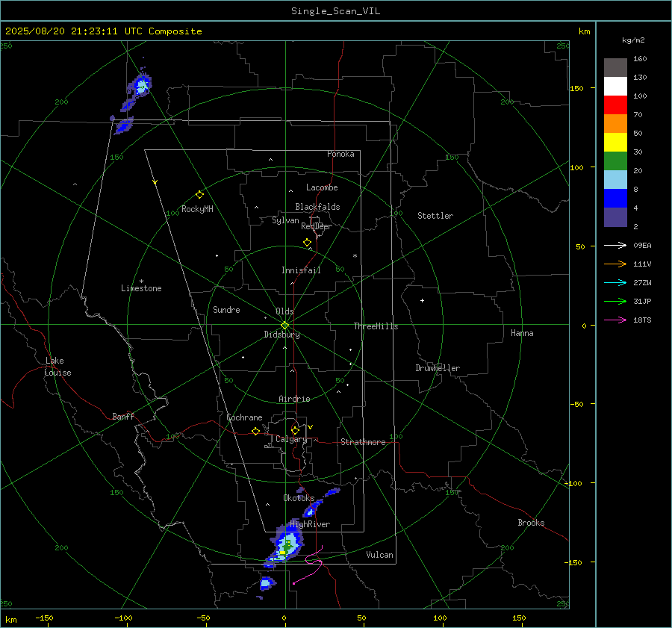
Task: Click the yellow diamond marker near Cochrane
Action: pyautogui.click(x=256, y=432)
